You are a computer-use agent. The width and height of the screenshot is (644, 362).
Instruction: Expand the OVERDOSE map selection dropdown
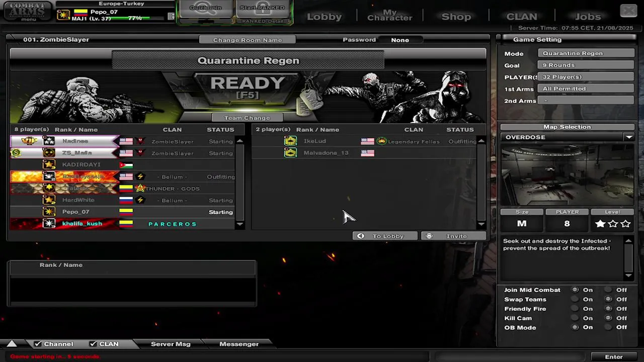tap(629, 137)
